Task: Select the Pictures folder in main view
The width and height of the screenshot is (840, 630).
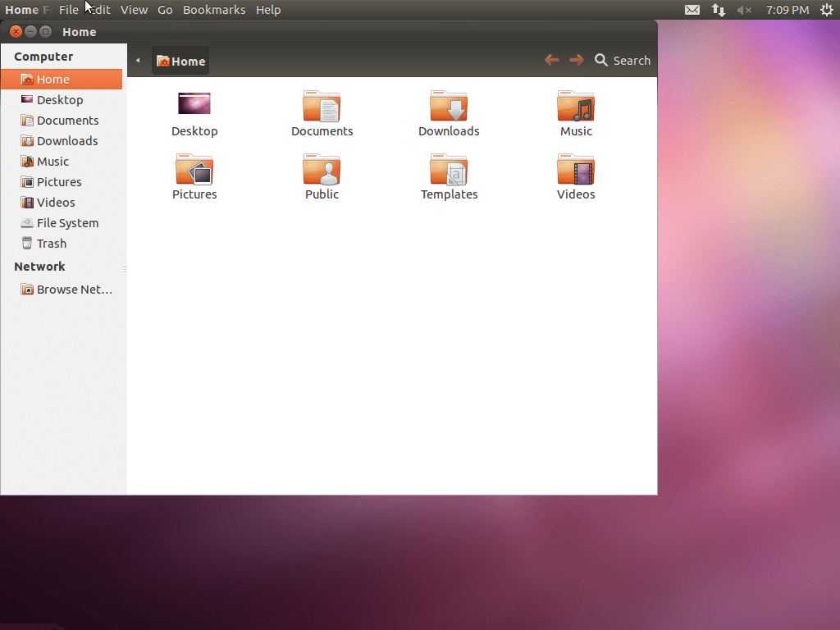Action: point(194,170)
